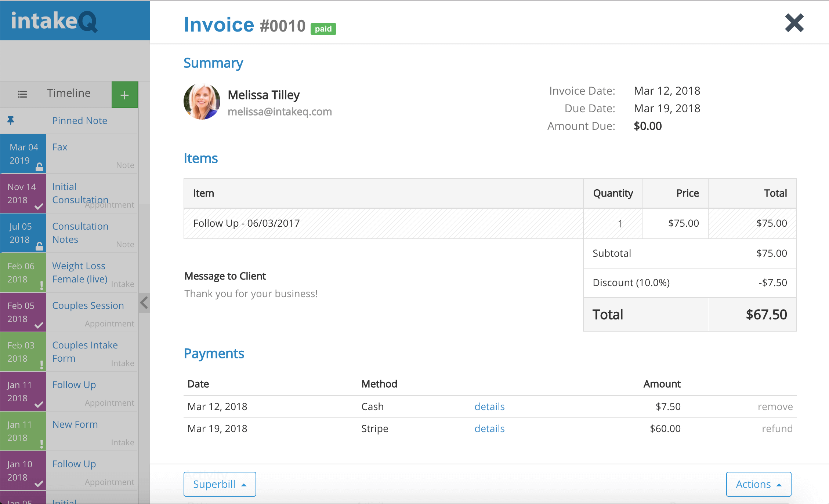Click the green plus to add timeline entry
829x504 pixels.
tap(124, 94)
